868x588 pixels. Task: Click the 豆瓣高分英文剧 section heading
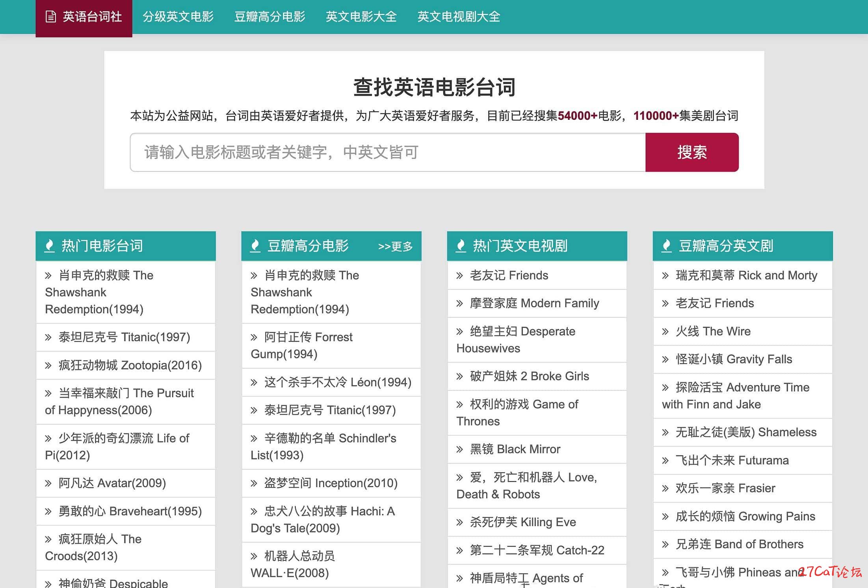point(726,246)
